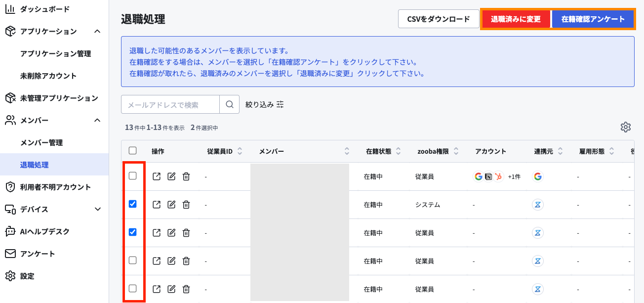644x303 pixels.
Task: Click the 未管理アプリケーション box icon
Action: pyautogui.click(x=10, y=98)
